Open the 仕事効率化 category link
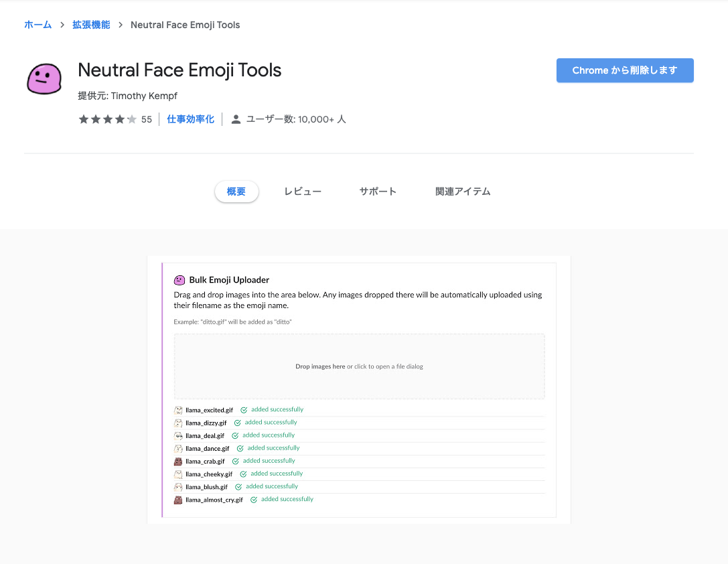Viewport: 728px width, 564px height. point(190,119)
